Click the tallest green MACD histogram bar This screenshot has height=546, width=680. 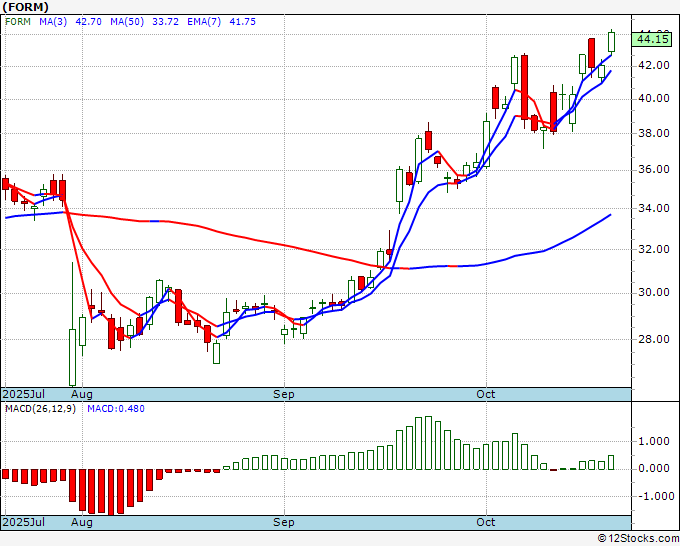coord(428,443)
